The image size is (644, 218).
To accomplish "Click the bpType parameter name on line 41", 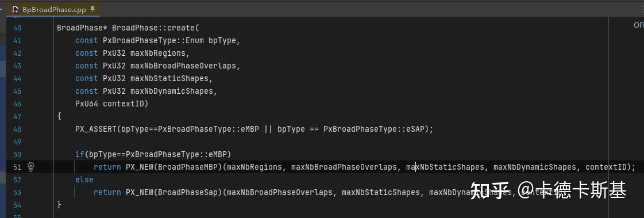I will click(222, 40).
